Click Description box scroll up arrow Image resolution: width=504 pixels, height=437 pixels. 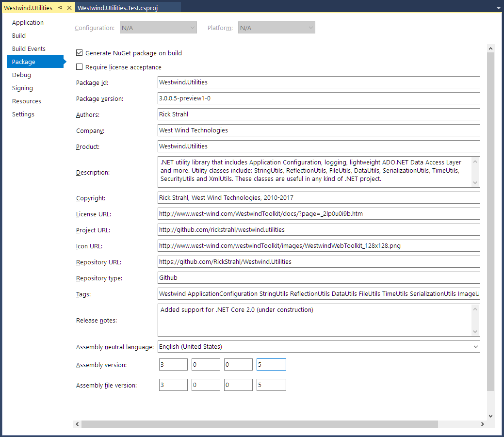[x=475, y=162]
